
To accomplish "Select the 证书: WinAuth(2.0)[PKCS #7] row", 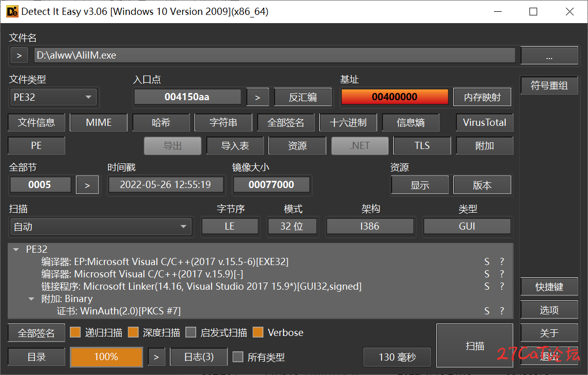I will point(260,311).
